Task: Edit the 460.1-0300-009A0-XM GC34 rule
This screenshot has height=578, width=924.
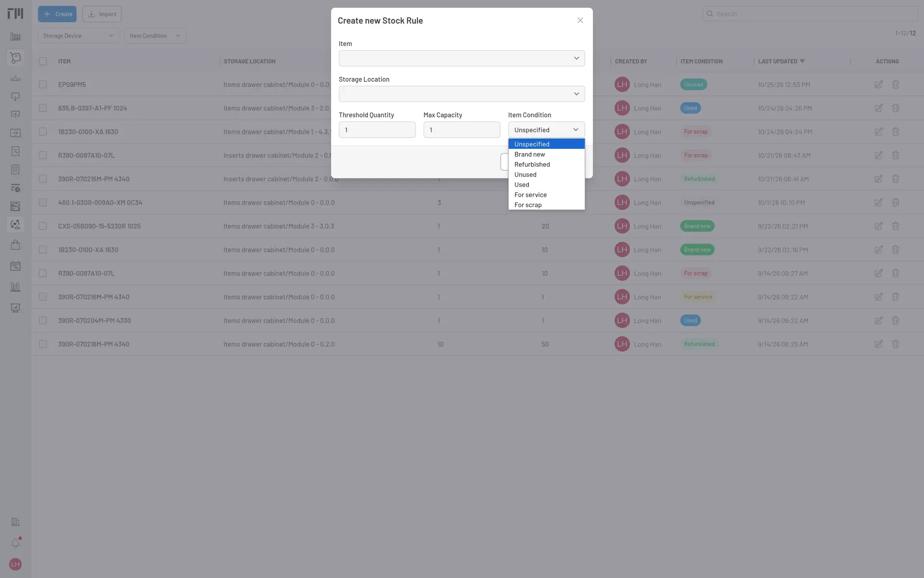Action: point(878,202)
